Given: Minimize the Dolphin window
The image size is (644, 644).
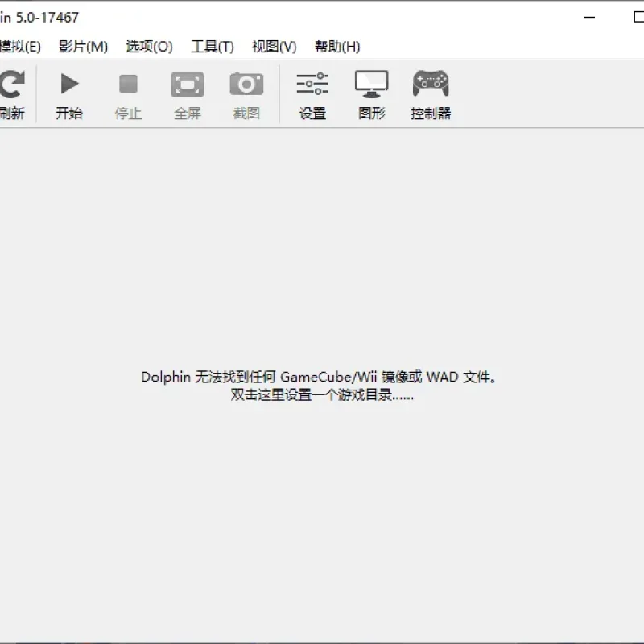Looking at the screenshot, I should [589, 17].
